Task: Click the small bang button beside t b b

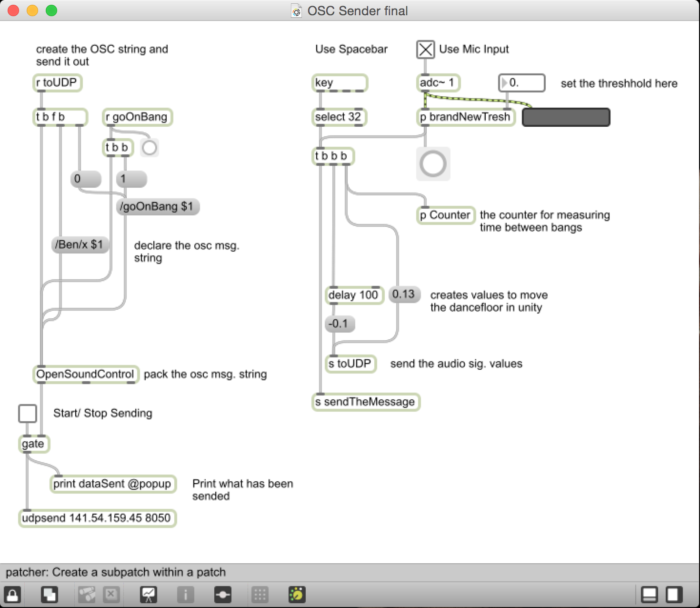Action: (x=150, y=148)
